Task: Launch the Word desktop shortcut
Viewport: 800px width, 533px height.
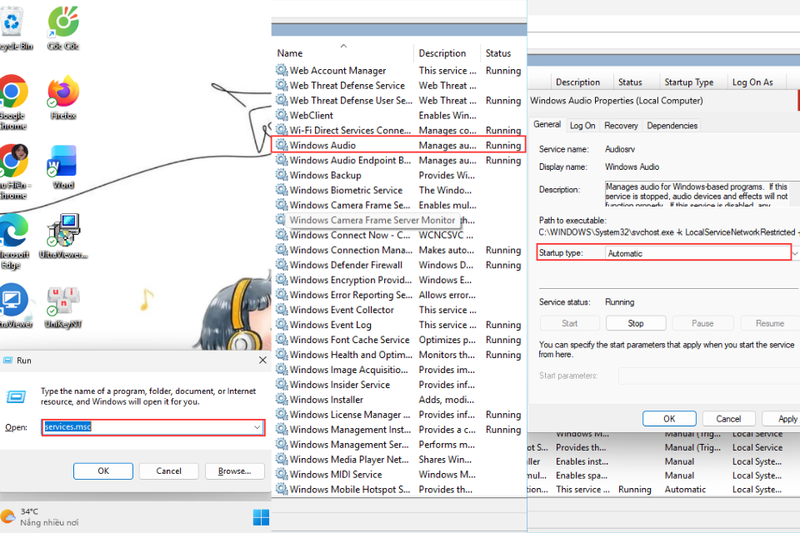Action: 63,167
